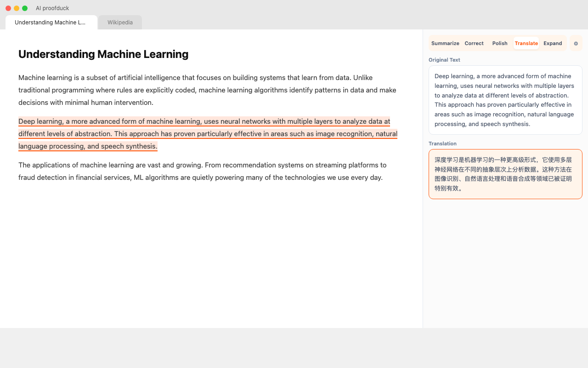This screenshot has height=368, width=588.
Task: Click the Understanding Machine Learning heading
Action: click(103, 54)
